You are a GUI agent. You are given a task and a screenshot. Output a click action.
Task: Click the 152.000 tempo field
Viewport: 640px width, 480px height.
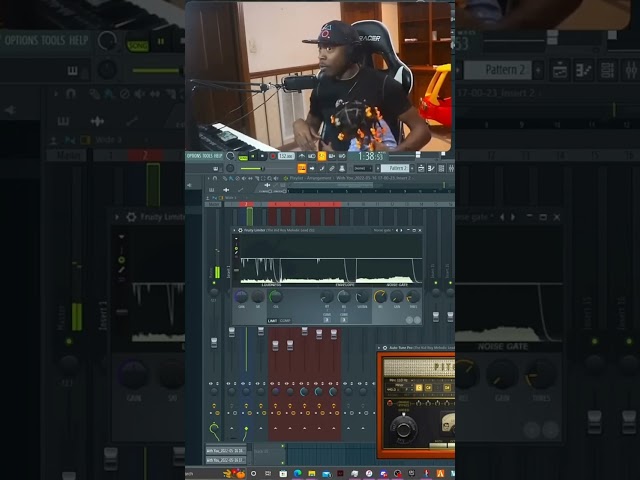pos(286,156)
